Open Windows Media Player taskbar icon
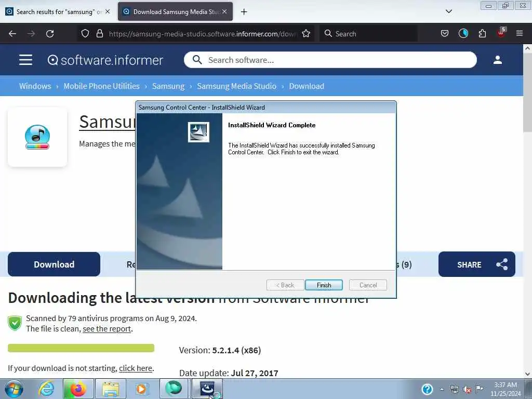 (141, 389)
